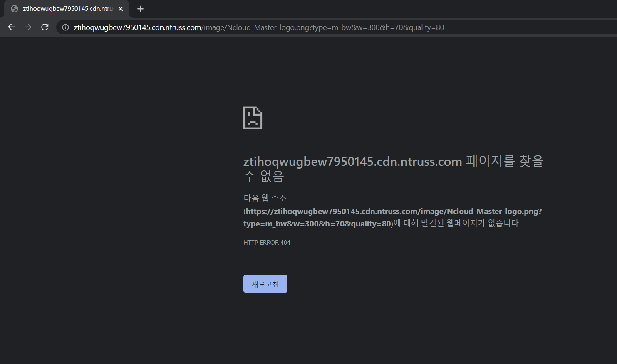Screen dimensions: 617x364
Task: Open a new tab with the plus icon
Action: 140,9
